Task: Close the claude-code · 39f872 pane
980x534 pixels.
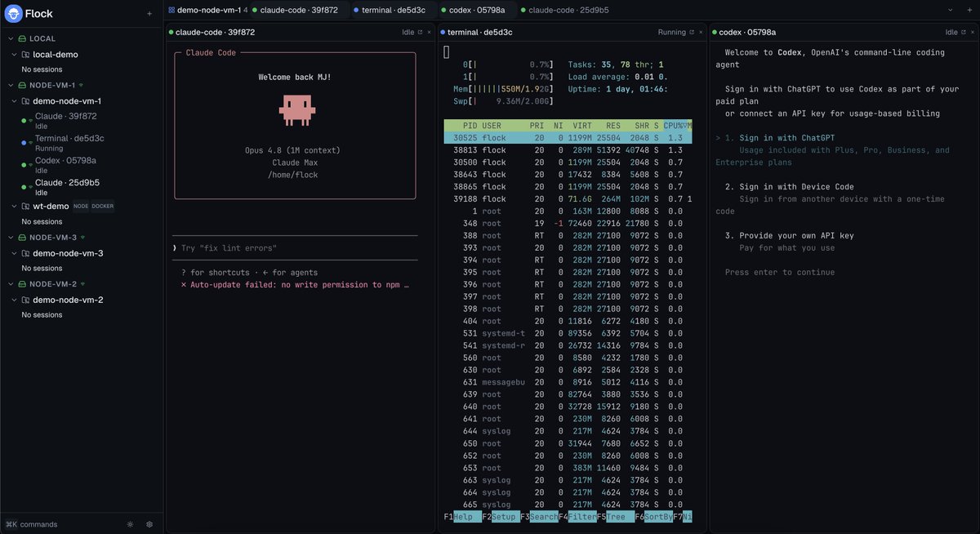Action: tap(430, 33)
